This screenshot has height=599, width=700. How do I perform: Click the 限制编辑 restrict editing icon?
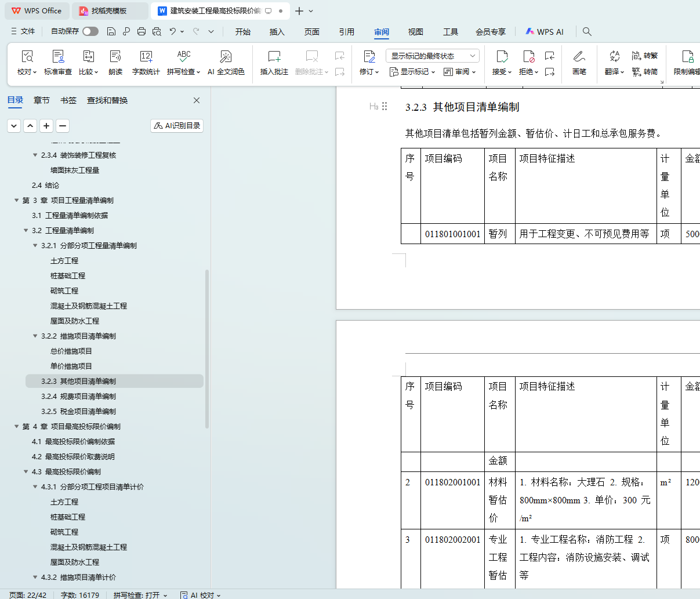pyautogui.click(x=687, y=56)
